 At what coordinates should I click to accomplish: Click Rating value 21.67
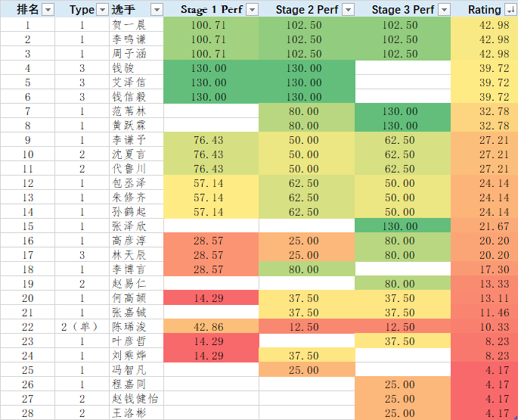(x=484, y=226)
